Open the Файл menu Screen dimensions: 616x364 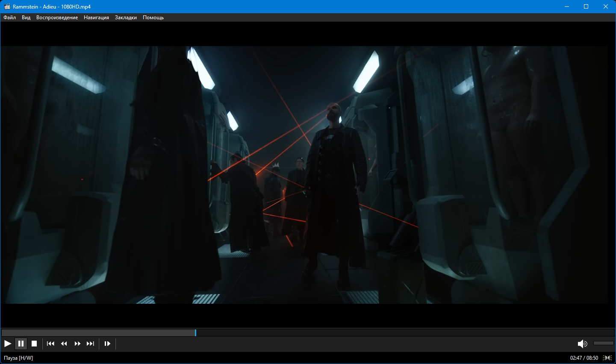click(9, 18)
